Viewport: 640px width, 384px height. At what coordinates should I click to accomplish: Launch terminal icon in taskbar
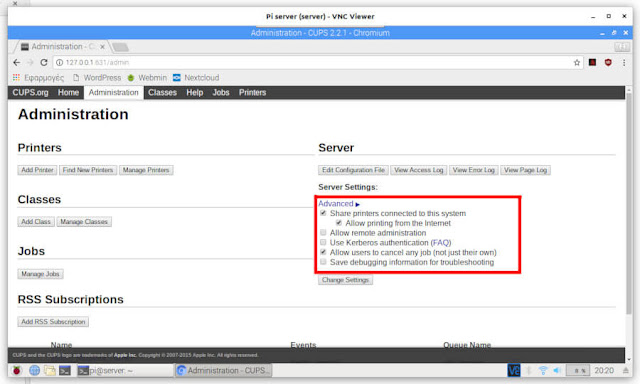tap(65, 370)
